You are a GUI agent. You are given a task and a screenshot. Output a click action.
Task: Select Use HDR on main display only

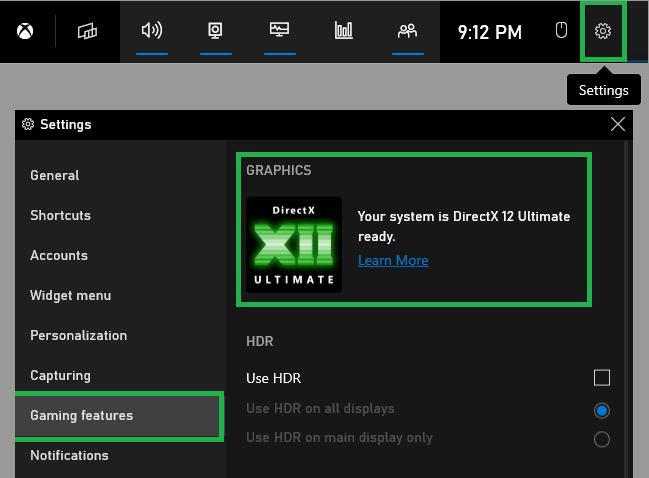(601, 439)
